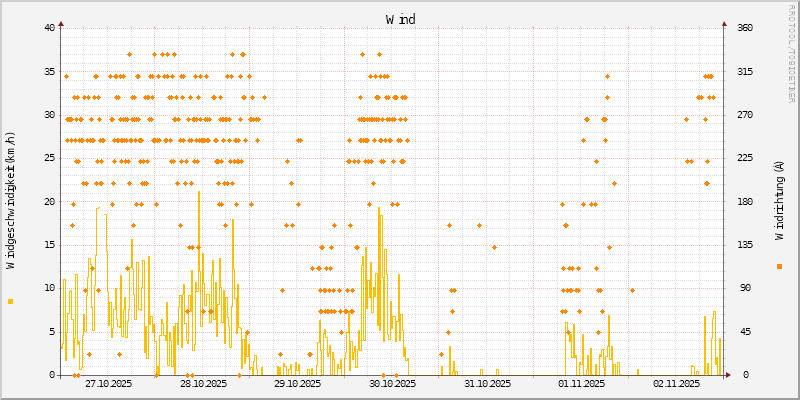
Task: Select the 30.10.2025 date label
Action: [392, 384]
